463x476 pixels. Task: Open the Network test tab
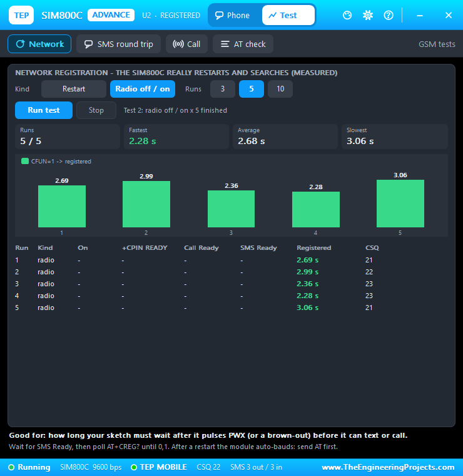(39, 44)
